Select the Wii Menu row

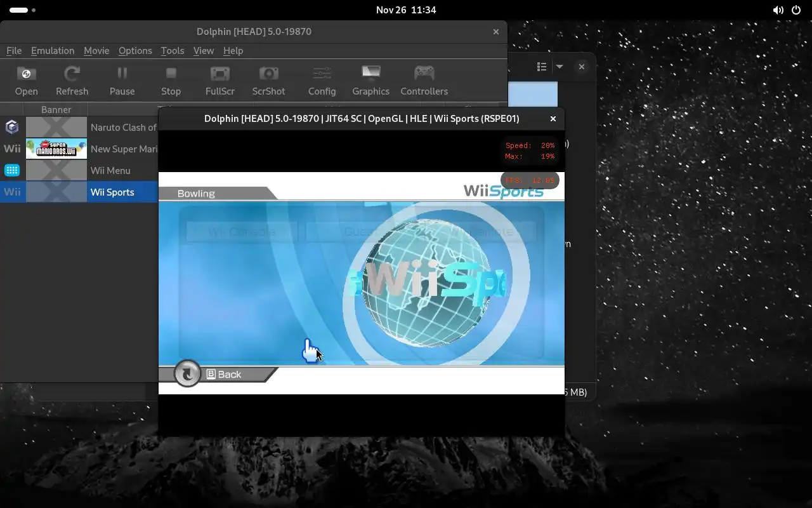click(79, 170)
